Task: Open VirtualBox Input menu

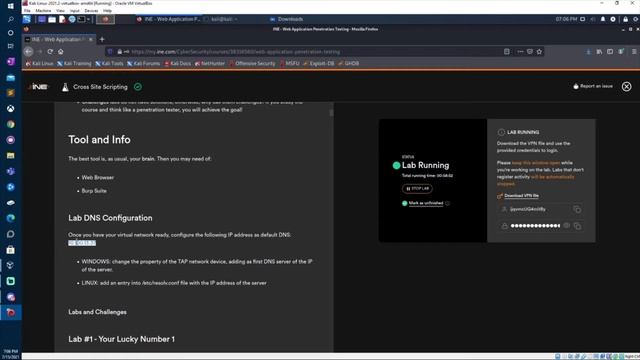Action: [75, 11]
